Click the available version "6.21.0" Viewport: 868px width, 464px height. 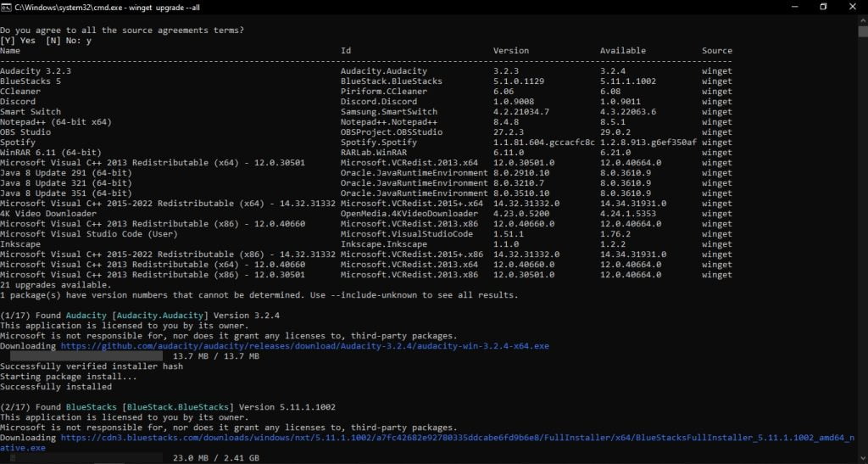[x=615, y=153]
